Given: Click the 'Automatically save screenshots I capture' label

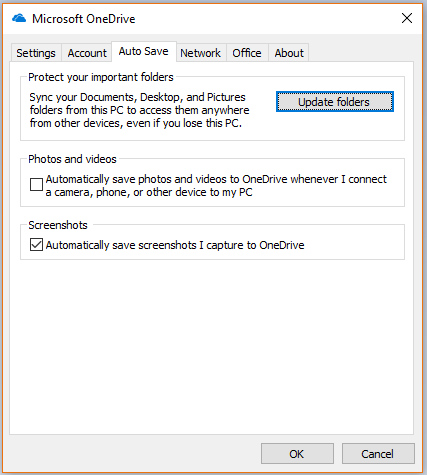Looking at the screenshot, I should (175, 245).
